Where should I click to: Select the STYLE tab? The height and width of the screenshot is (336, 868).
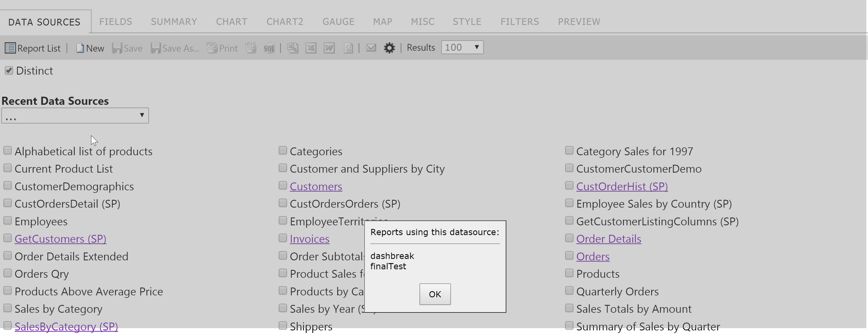pyautogui.click(x=467, y=22)
